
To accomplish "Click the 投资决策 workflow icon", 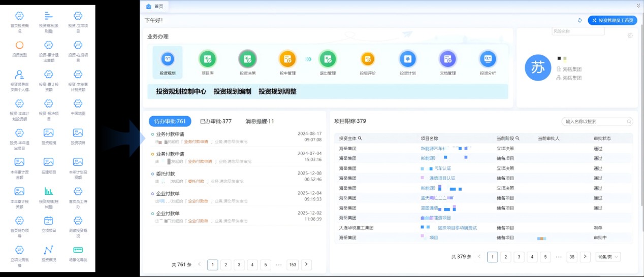I will (247, 60).
